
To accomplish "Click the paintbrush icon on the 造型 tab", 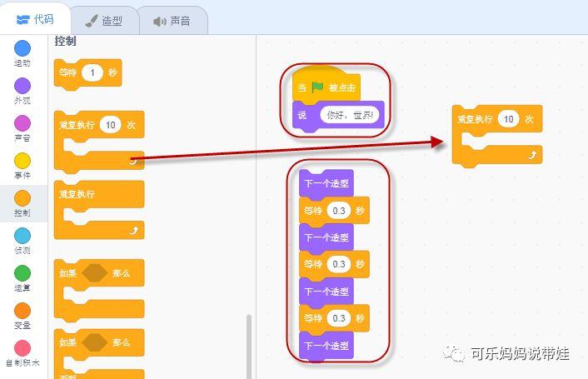I will 92,21.
